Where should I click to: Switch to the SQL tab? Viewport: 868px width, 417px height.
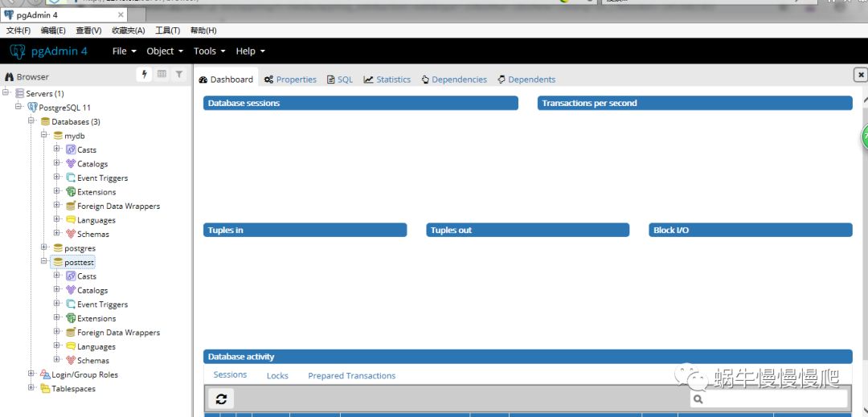pos(339,80)
